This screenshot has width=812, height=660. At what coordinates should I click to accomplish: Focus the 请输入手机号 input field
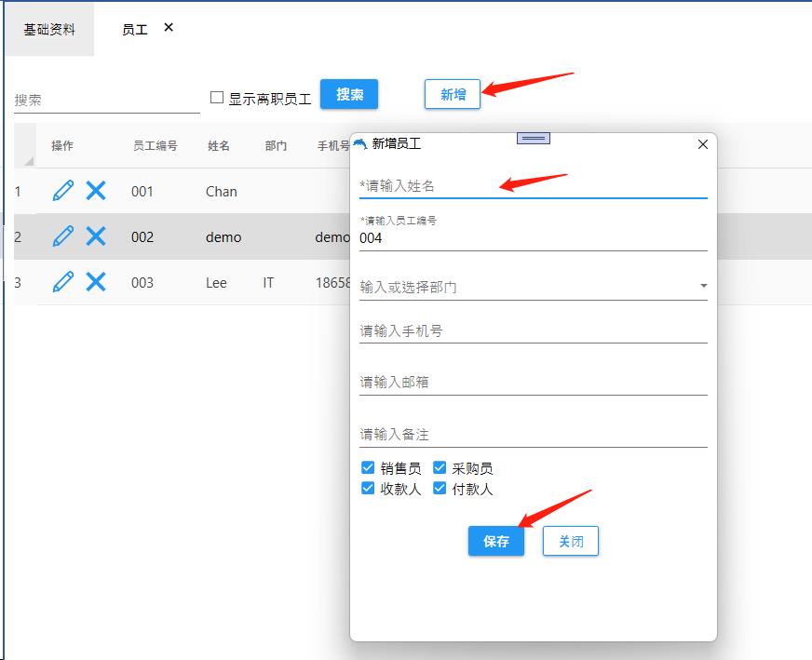tap(533, 330)
